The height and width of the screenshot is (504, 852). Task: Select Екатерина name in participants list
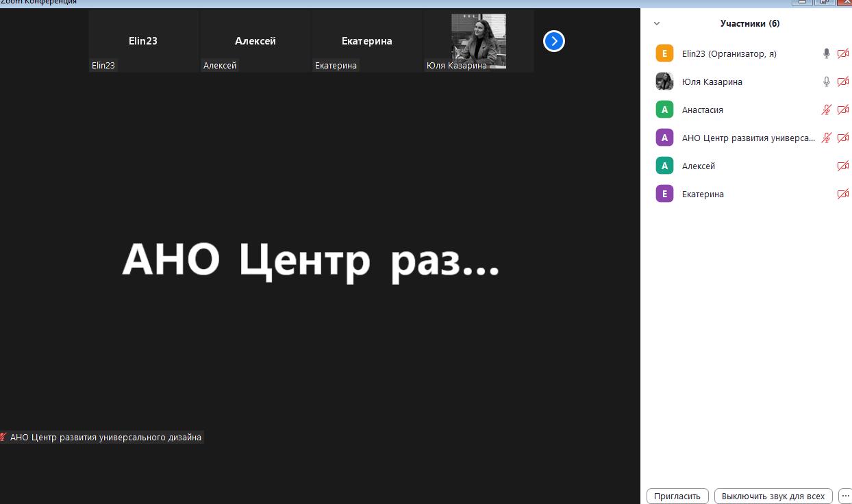[x=703, y=194]
